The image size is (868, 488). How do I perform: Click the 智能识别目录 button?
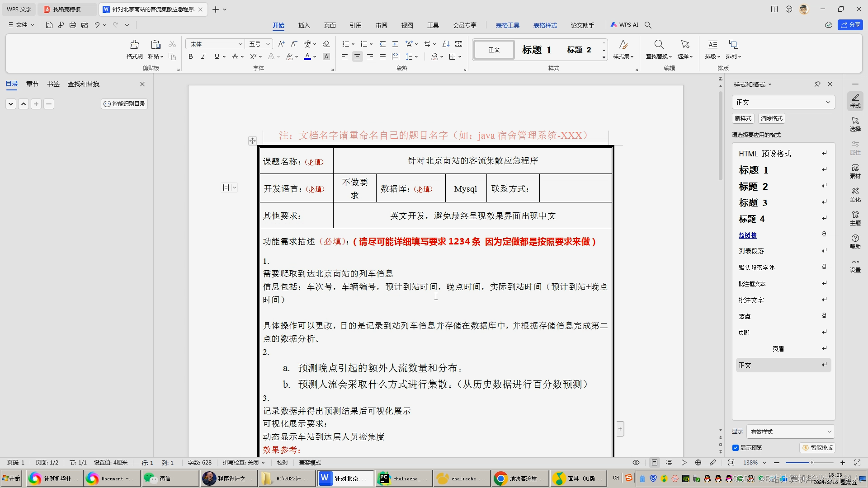point(124,103)
